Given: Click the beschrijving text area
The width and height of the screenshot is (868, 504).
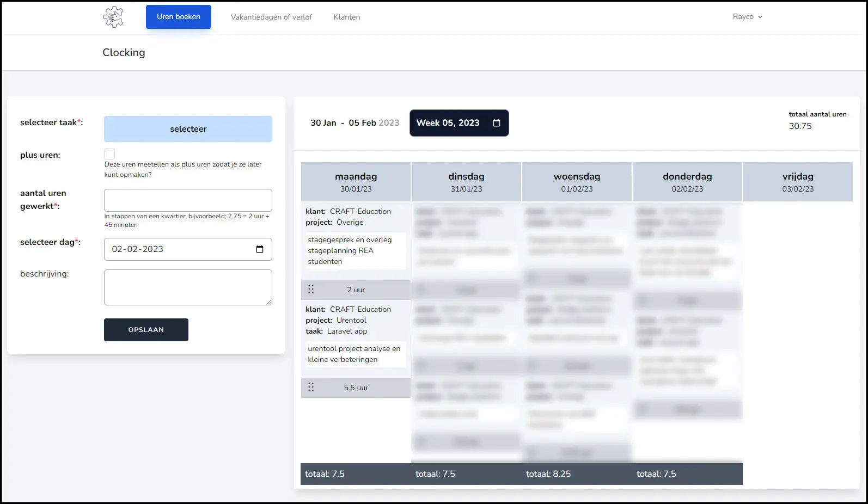Looking at the screenshot, I should click(188, 287).
